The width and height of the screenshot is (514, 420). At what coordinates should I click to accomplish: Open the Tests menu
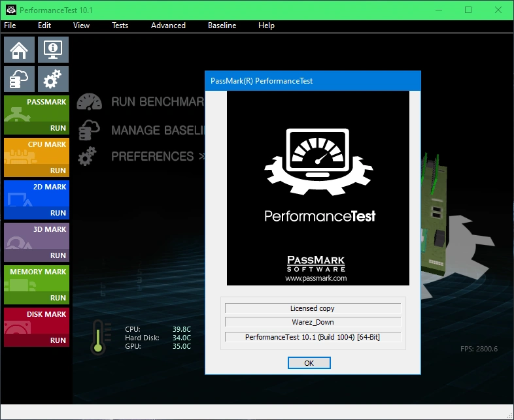tap(120, 25)
